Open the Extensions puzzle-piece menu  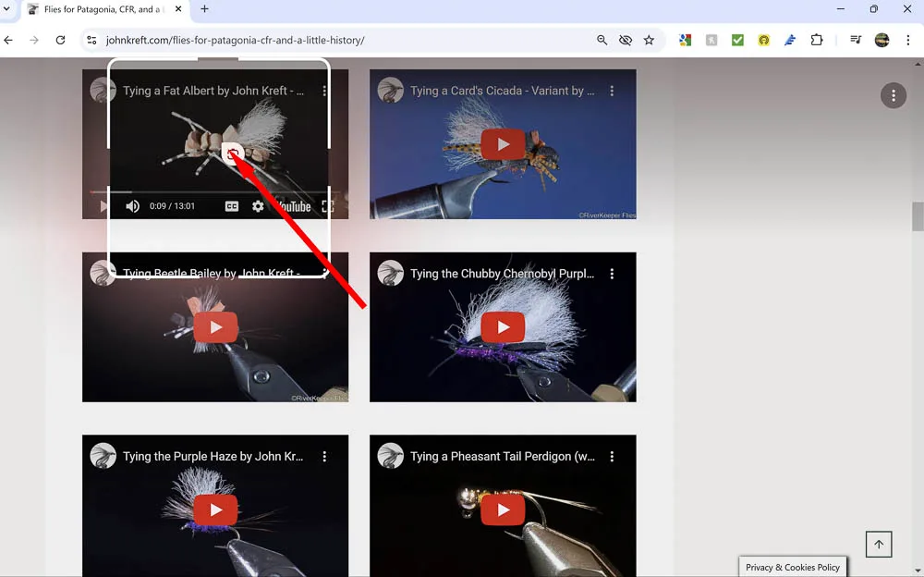pos(816,40)
